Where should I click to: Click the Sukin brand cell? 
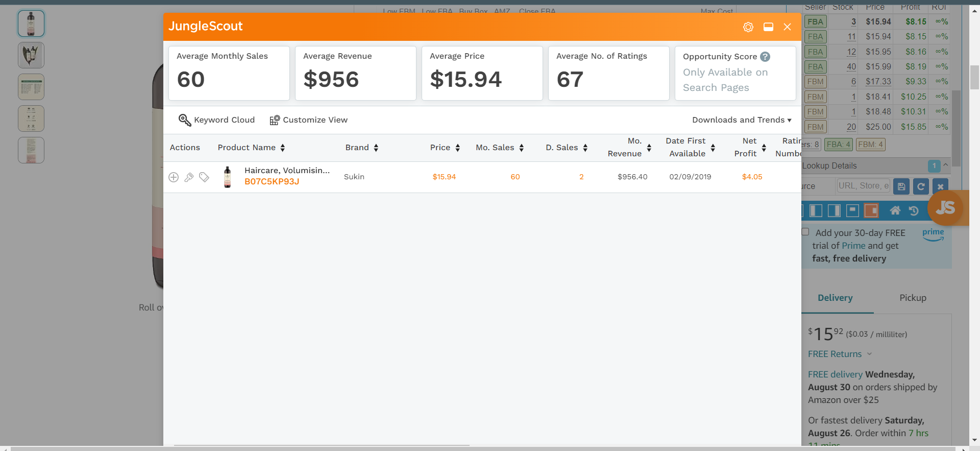click(354, 177)
